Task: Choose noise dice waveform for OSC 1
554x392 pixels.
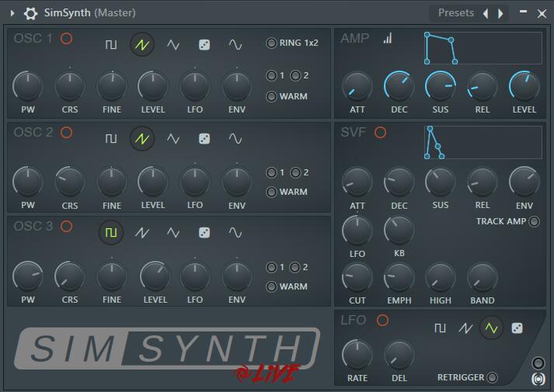Action: (204, 45)
